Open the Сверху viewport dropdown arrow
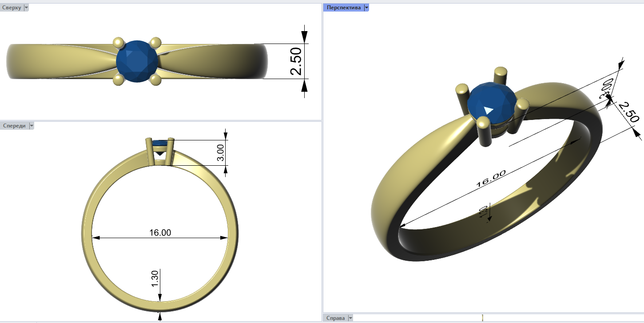Viewport: 644px width, 323px height. pyautogui.click(x=26, y=8)
